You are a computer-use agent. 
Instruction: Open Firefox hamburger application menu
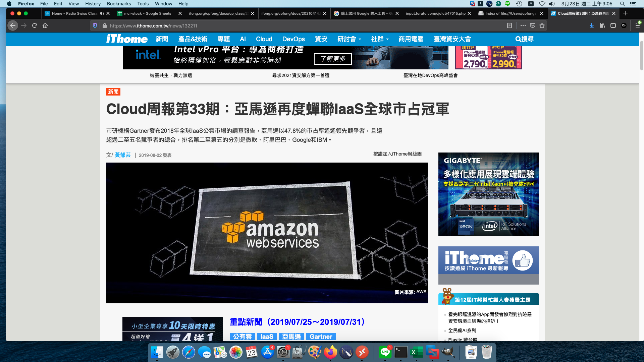tap(637, 25)
